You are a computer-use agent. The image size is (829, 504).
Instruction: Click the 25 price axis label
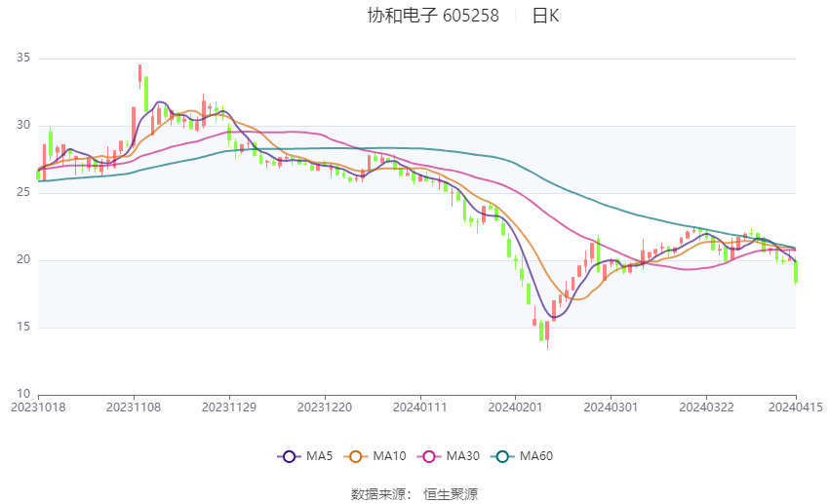[x=23, y=192]
